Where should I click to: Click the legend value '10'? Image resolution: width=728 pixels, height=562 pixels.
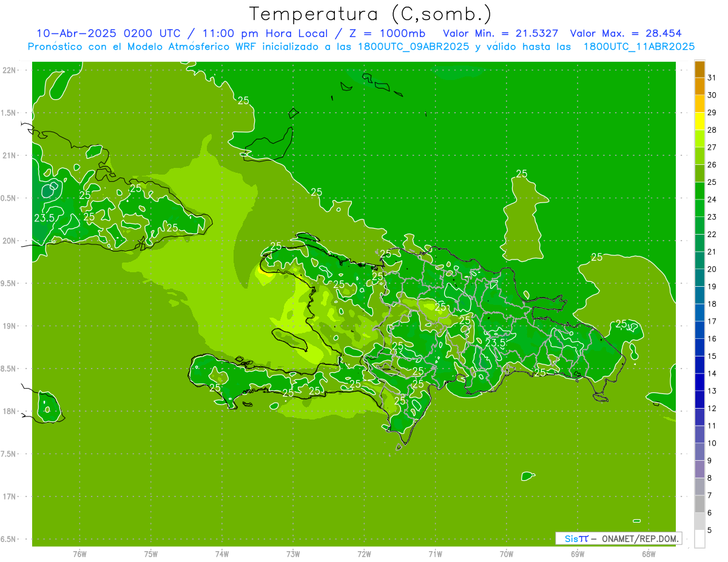(x=712, y=443)
